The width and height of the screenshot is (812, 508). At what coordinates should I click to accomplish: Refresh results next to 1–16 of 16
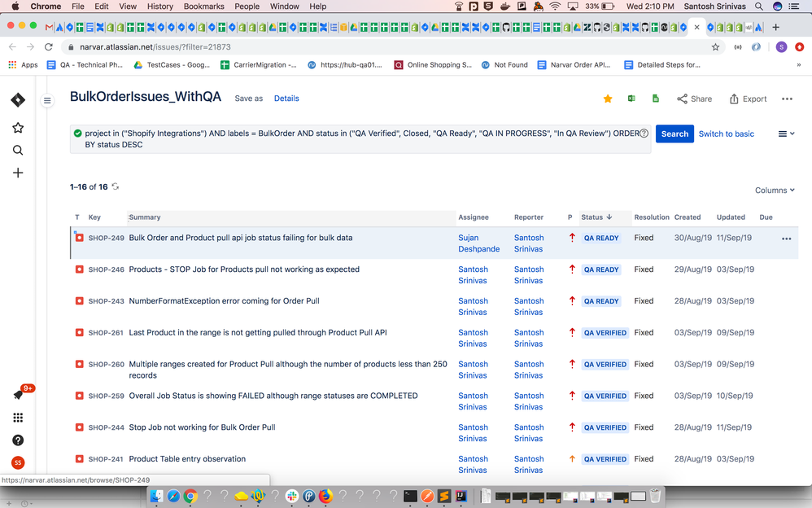point(115,186)
